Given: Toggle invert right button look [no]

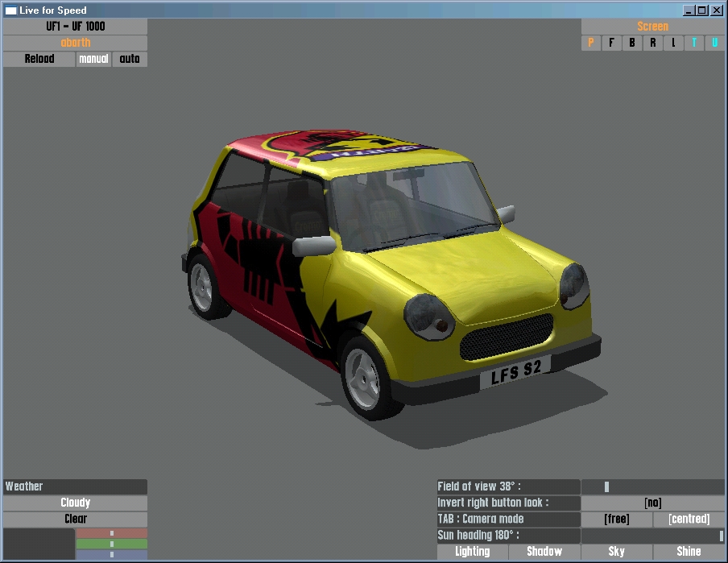Looking at the screenshot, I should [x=652, y=503].
